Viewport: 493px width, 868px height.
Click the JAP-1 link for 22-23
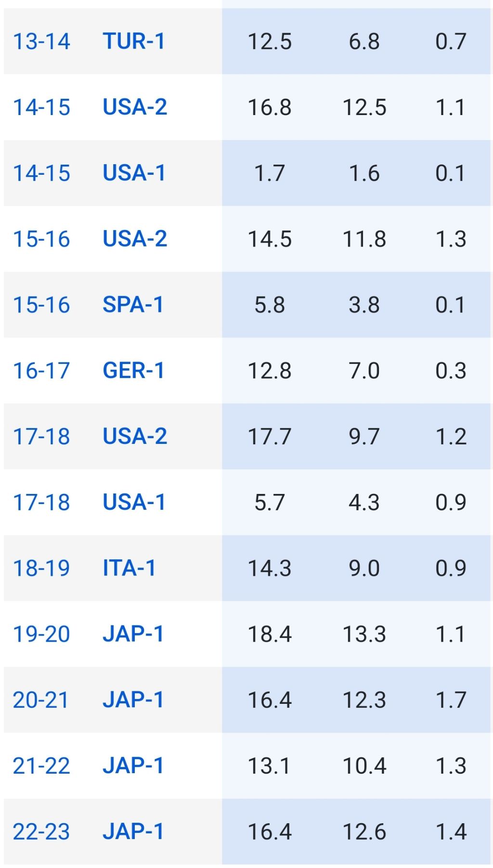(133, 832)
